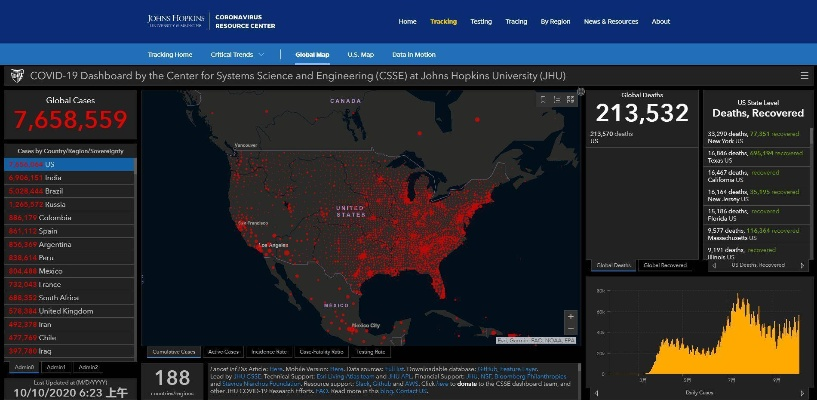817x400 pixels.
Task: Zoom in on the map with plus button
Action: pyautogui.click(x=571, y=317)
